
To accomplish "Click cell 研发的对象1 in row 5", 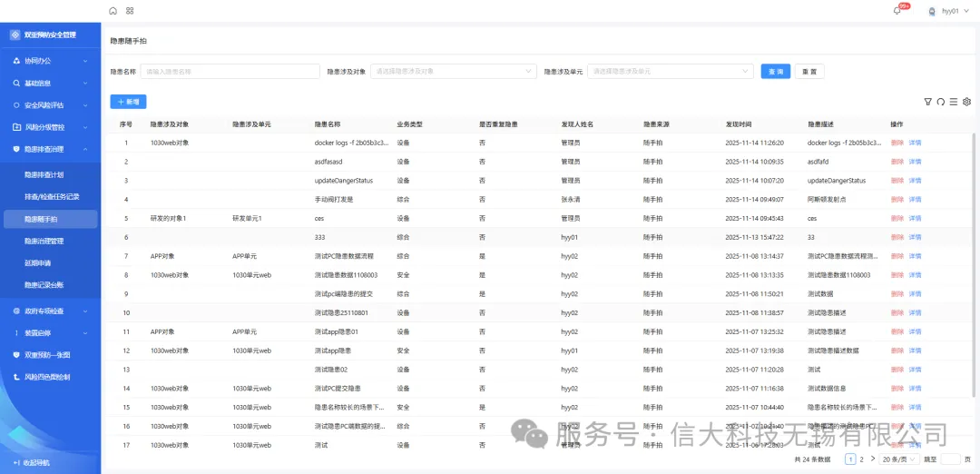I will coord(168,218).
